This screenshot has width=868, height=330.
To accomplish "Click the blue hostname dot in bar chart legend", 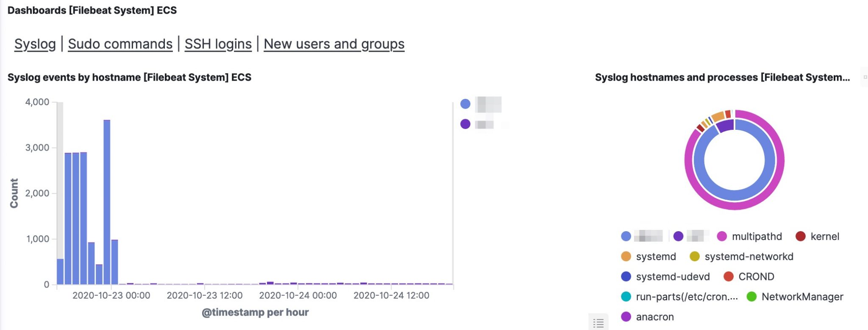I will pos(466,103).
